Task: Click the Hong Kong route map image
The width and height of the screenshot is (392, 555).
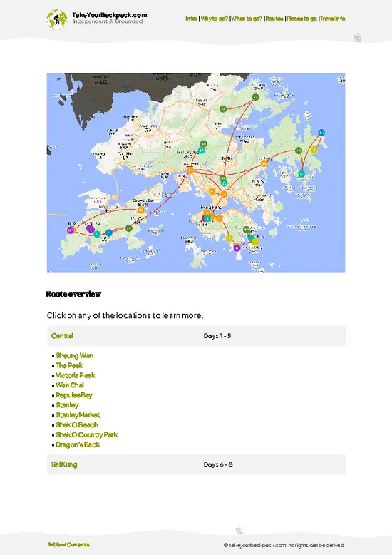Action: pyautogui.click(x=196, y=173)
